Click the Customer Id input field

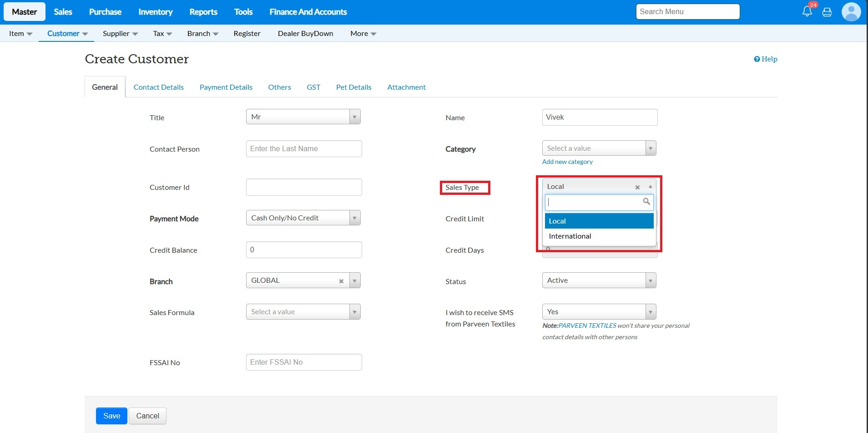[x=304, y=187]
